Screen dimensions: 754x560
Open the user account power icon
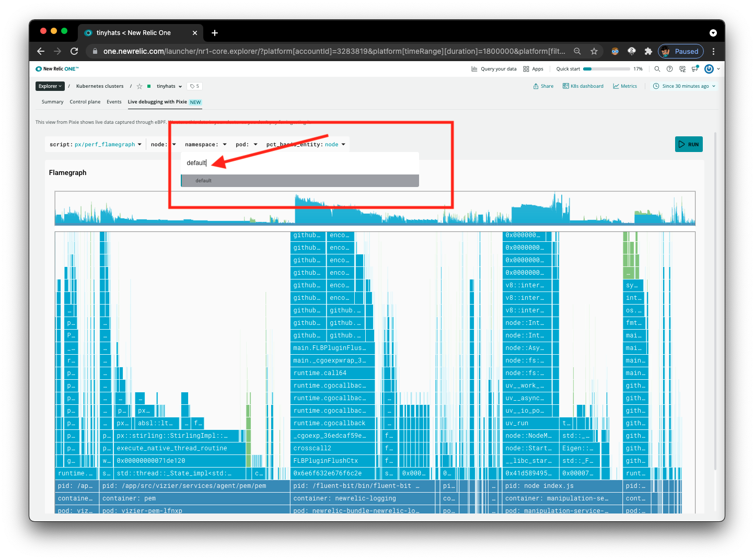click(709, 69)
